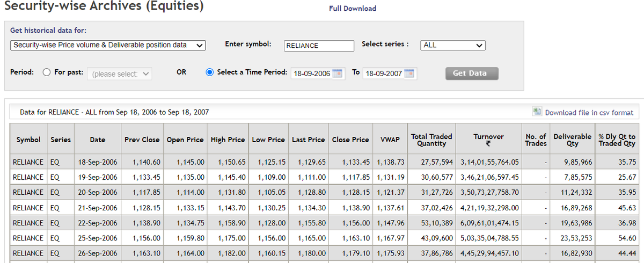644x263 pixels.
Task: Click the Low Price column header
Action: click(x=268, y=140)
